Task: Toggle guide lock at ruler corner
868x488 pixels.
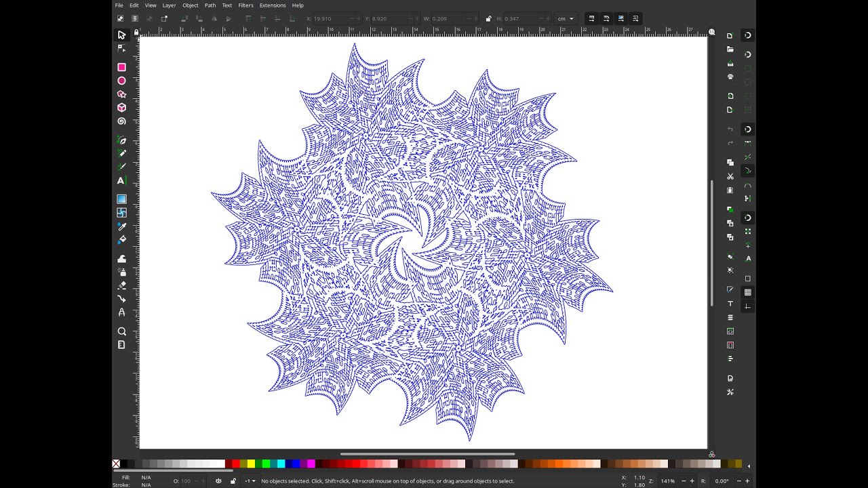Action: pos(136,32)
